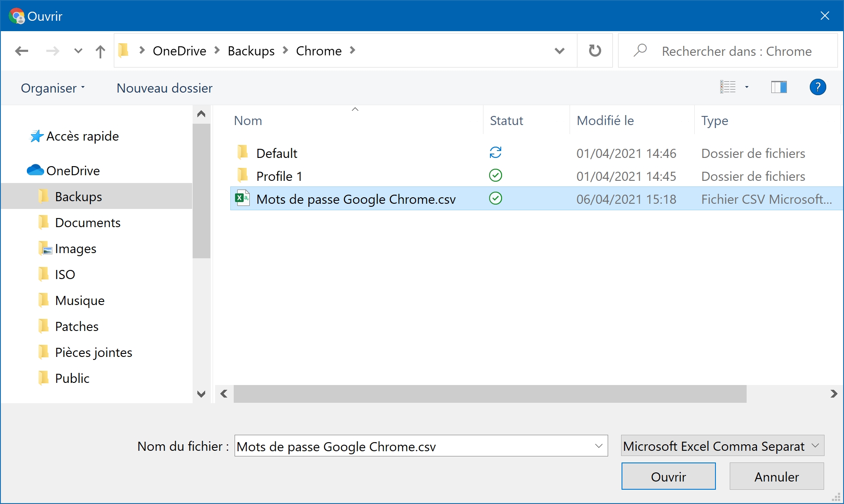Viewport: 844px width, 504px height.
Task: Open Documents folder in sidebar
Action: (x=88, y=223)
